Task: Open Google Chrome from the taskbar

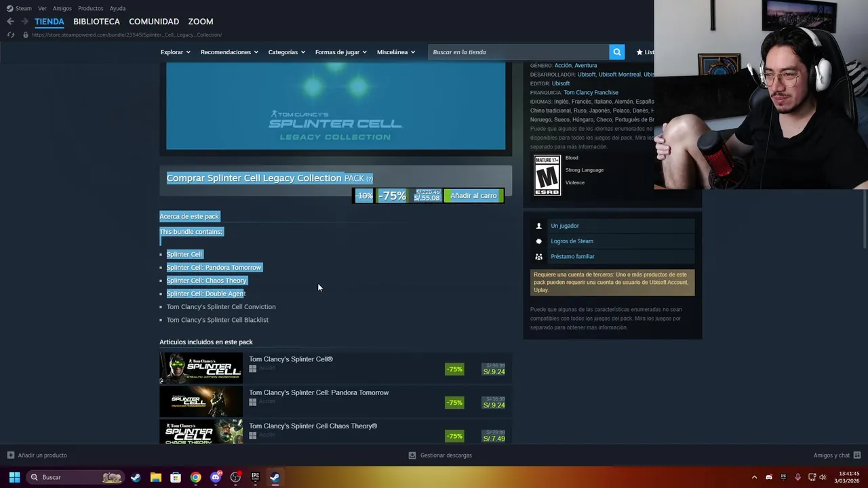Action: click(x=195, y=477)
